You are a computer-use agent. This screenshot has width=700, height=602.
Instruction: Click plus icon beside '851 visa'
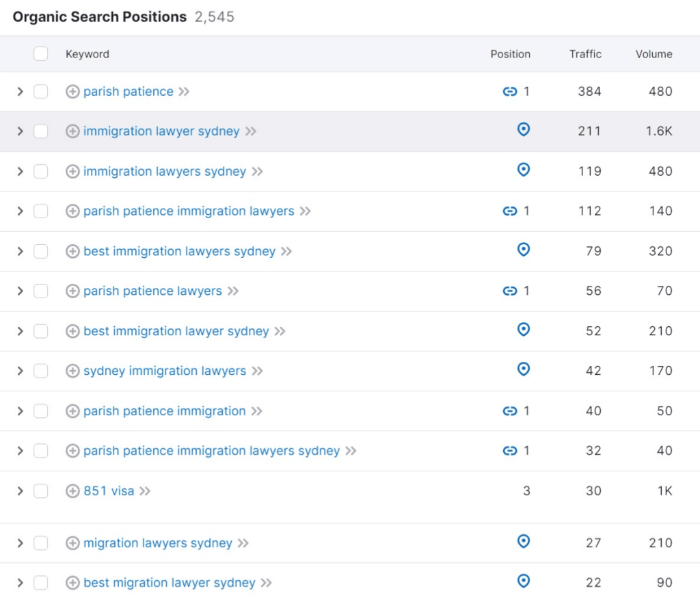coord(72,491)
